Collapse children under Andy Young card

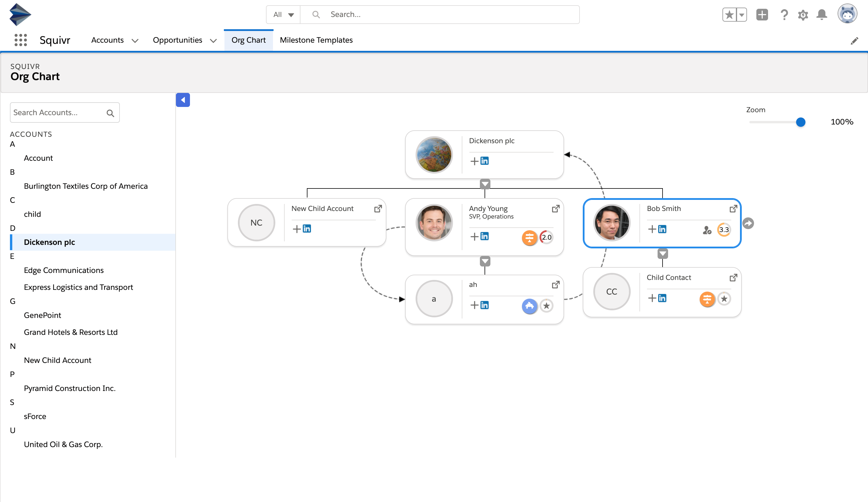pos(485,261)
